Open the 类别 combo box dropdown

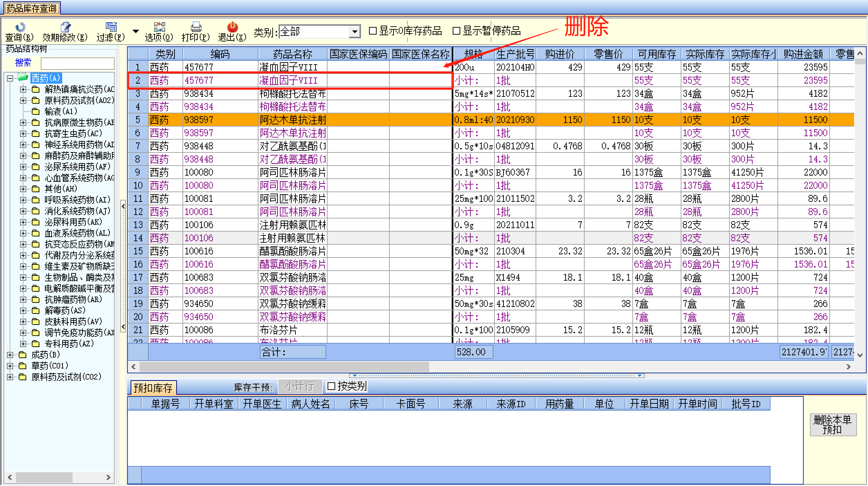pos(355,32)
